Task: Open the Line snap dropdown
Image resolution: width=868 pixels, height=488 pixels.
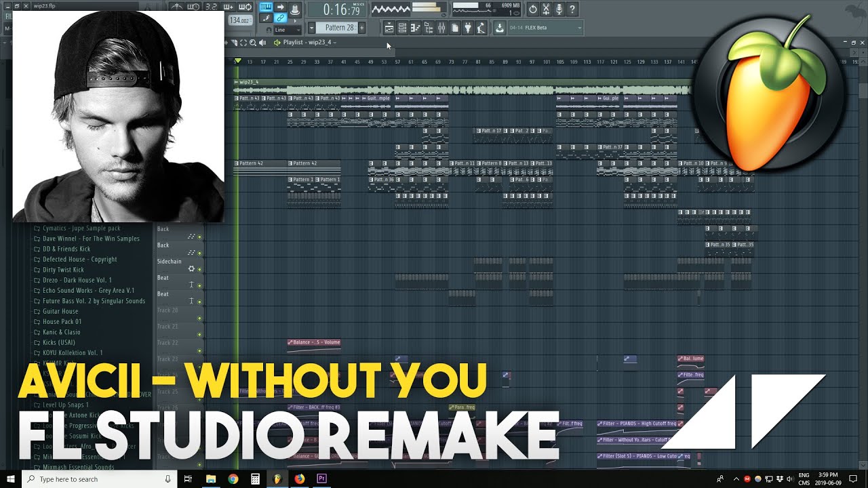Action: (x=288, y=30)
